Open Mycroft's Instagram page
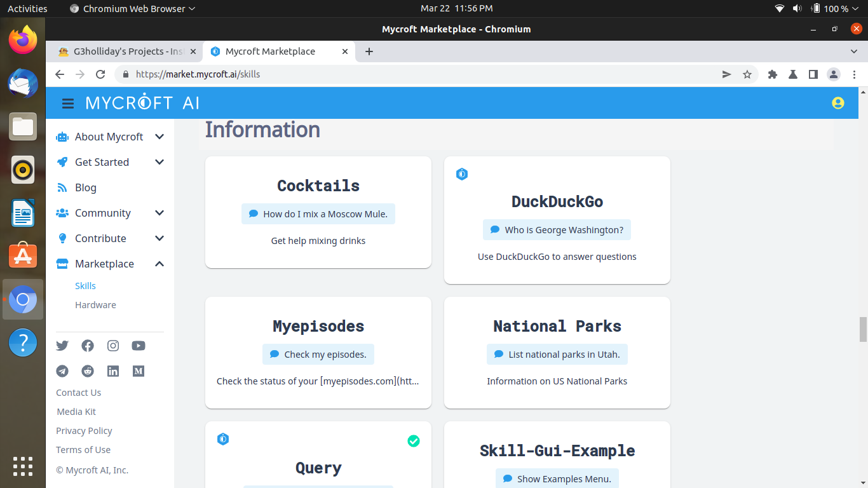 click(113, 346)
